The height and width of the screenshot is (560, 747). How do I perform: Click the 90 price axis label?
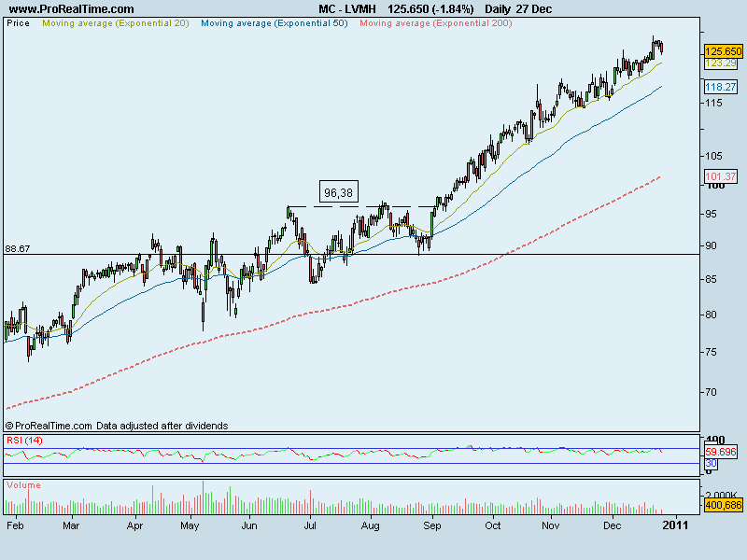[x=711, y=245]
